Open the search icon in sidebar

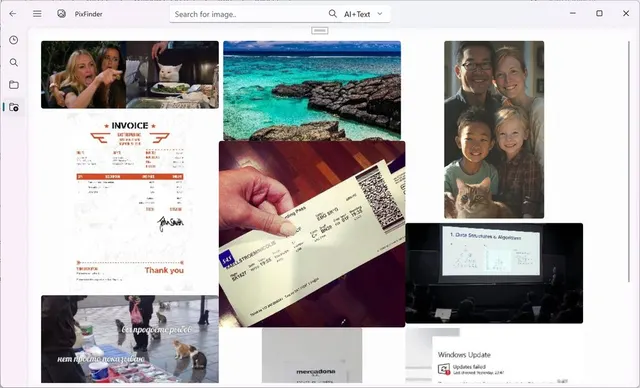[x=14, y=62]
